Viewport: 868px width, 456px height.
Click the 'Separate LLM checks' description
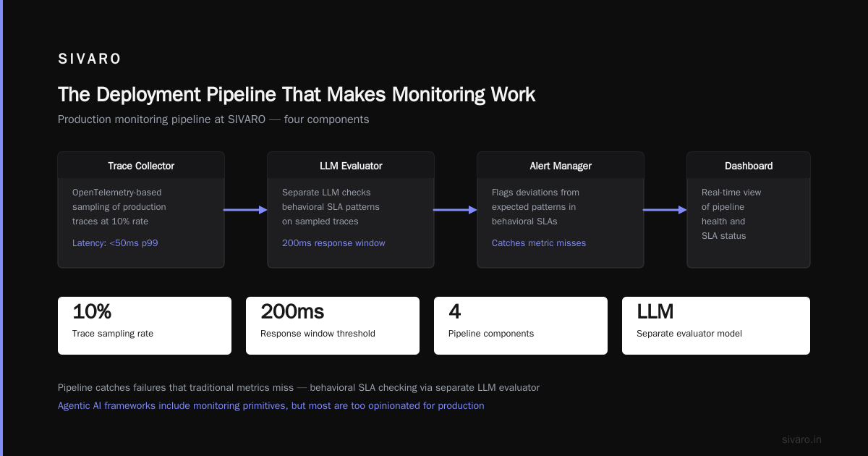(331, 207)
